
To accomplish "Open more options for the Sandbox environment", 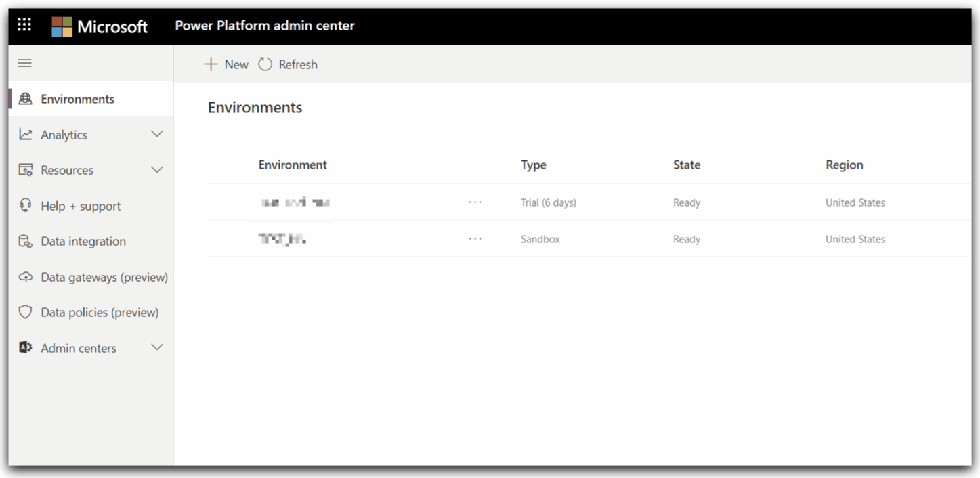I will click(x=475, y=239).
